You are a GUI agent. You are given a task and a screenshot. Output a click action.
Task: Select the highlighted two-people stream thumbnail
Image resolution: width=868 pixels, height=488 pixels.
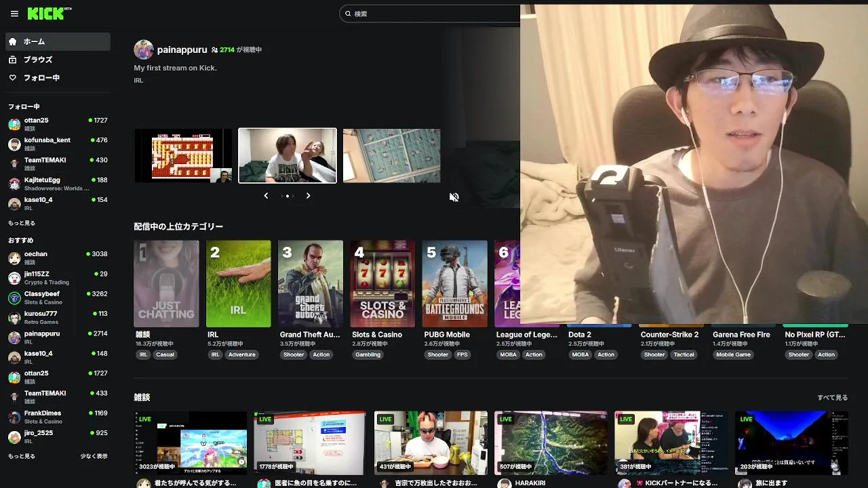coord(288,156)
